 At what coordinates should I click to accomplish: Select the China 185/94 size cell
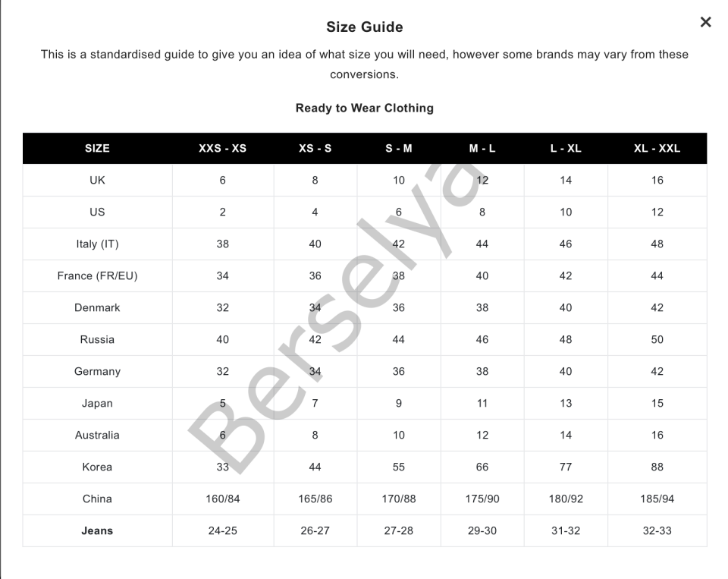(657, 499)
